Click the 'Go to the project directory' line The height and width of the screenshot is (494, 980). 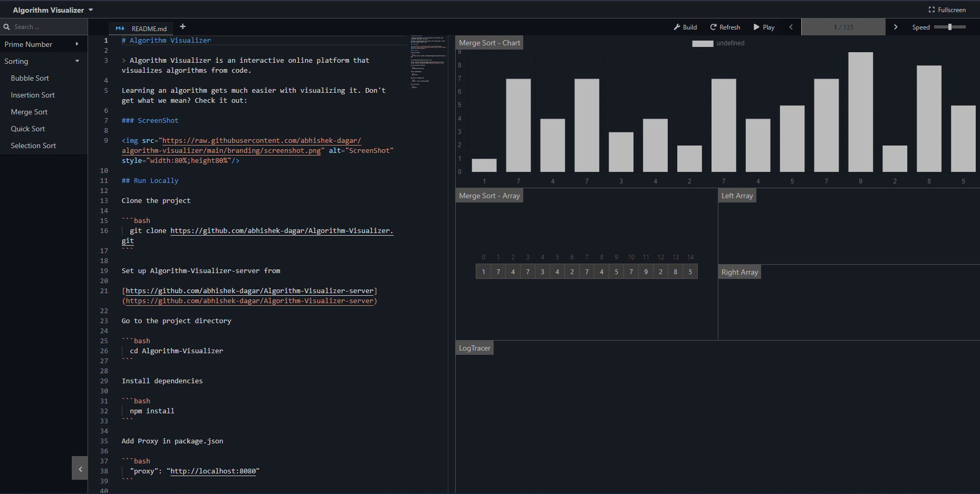(176, 321)
